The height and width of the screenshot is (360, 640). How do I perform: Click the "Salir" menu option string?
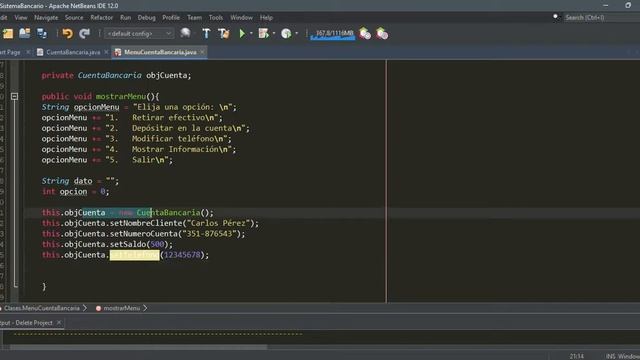[x=143, y=160]
